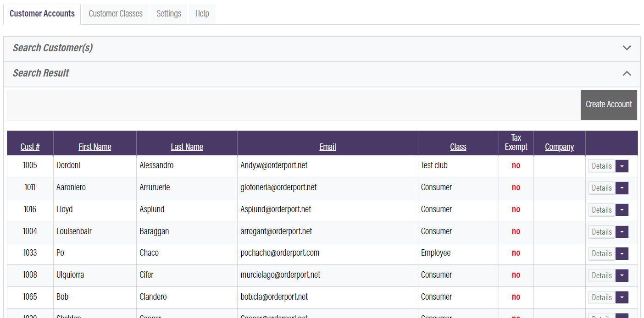The image size is (644, 318).
Task: Sort the table by Cust # column
Action: point(30,147)
